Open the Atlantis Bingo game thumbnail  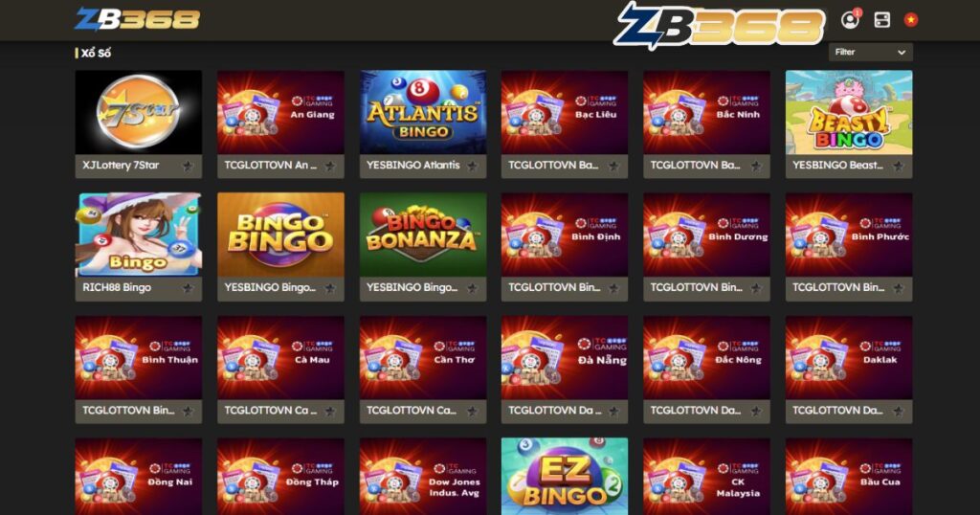coord(423,112)
